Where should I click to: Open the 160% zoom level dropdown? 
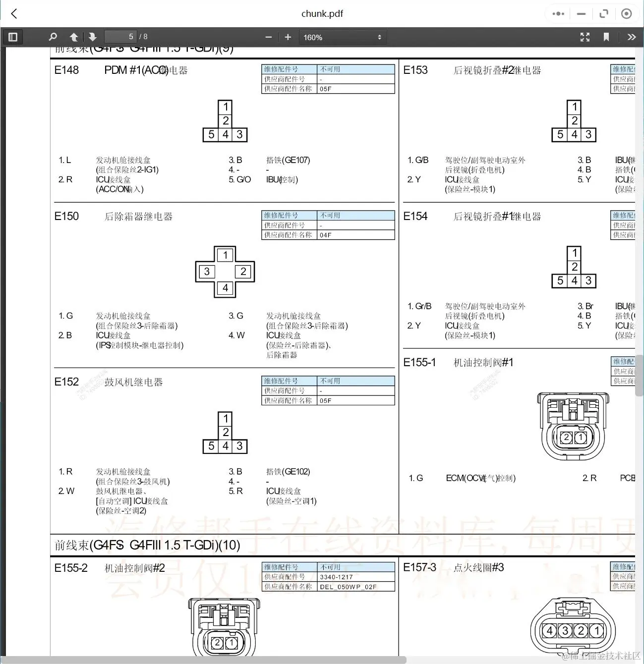(342, 37)
